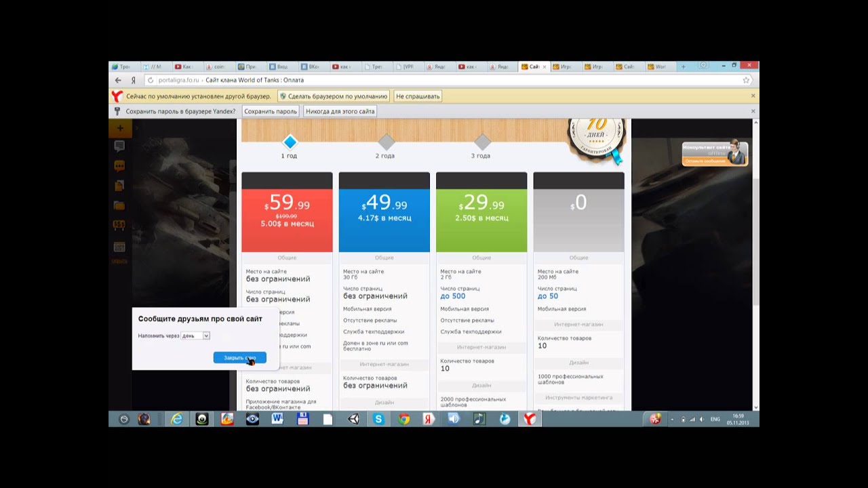Open the speaker app on taskbar
The height and width of the screenshot is (488, 868).
coord(454,419)
